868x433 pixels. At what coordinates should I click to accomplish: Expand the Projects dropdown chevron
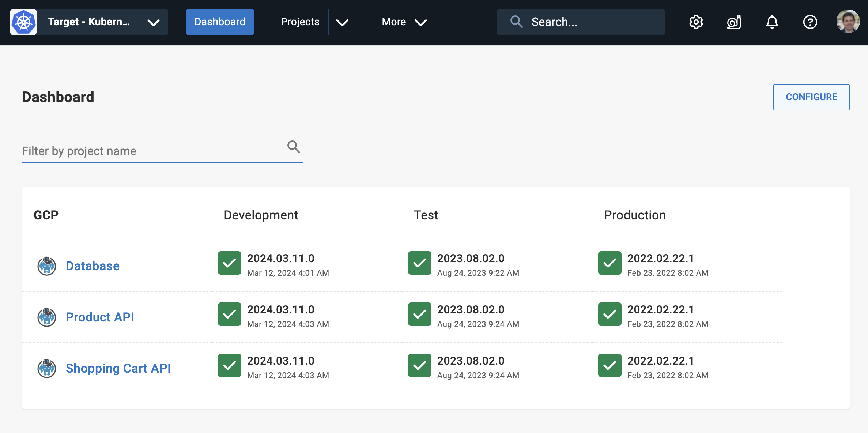click(x=342, y=22)
